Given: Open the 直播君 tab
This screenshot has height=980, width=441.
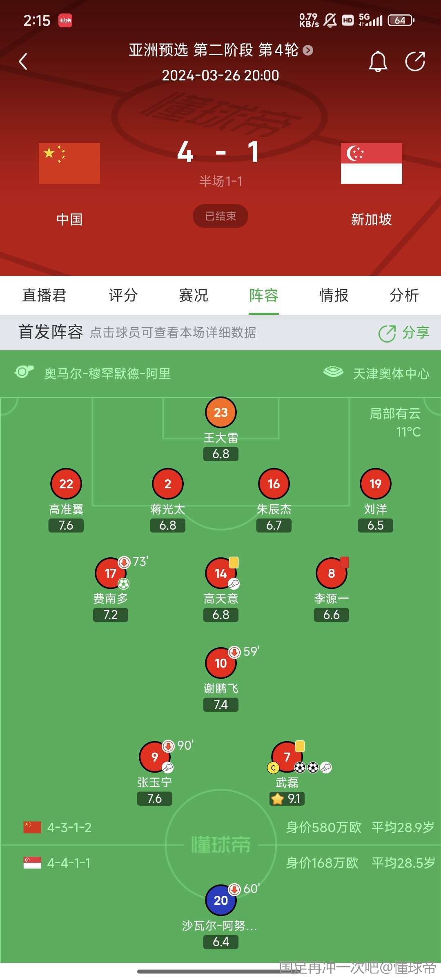Looking at the screenshot, I should (x=44, y=295).
